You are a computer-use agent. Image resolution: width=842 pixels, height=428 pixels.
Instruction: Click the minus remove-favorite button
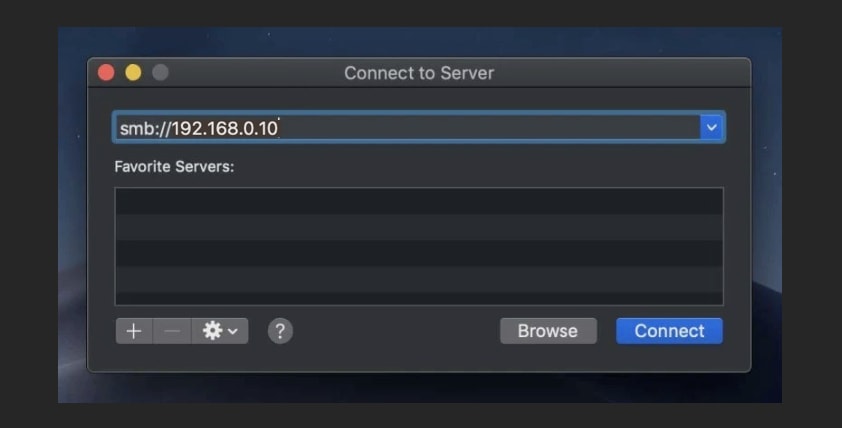[172, 331]
